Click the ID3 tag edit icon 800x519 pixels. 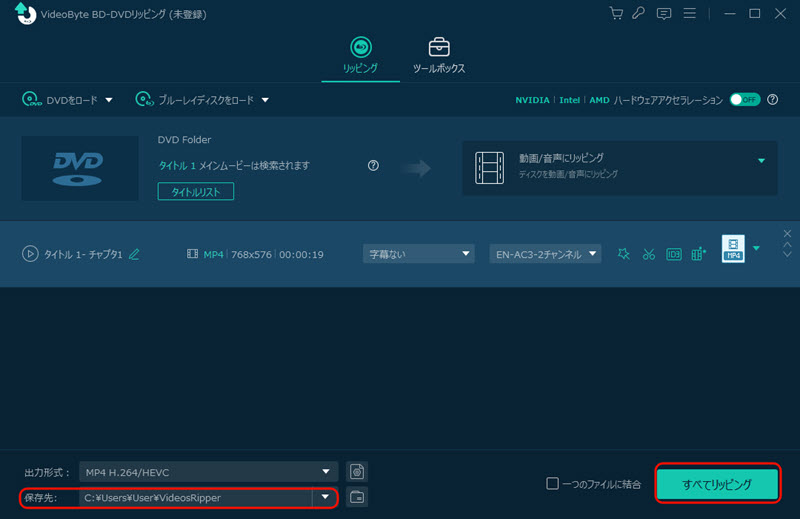tap(674, 254)
